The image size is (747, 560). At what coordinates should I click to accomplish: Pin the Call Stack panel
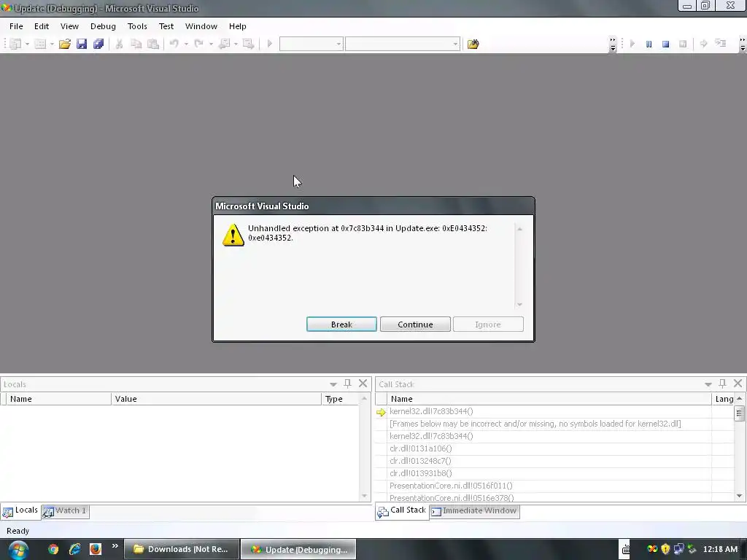723,384
